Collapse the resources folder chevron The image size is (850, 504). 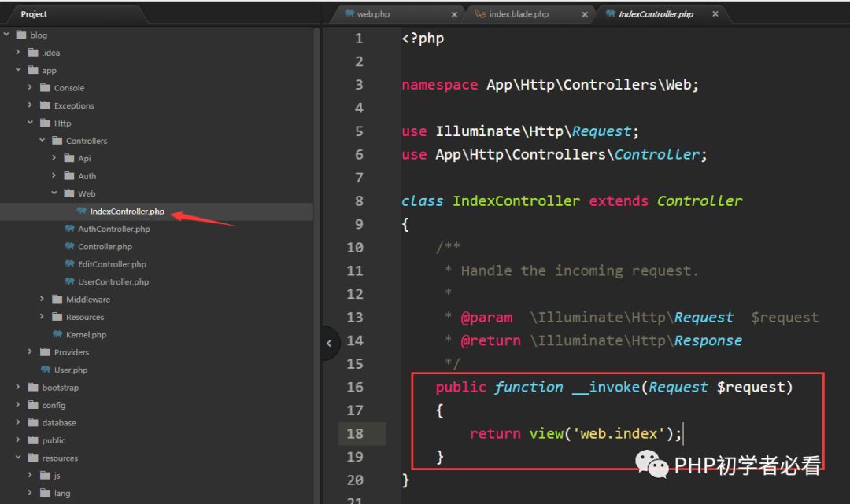[18, 458]
